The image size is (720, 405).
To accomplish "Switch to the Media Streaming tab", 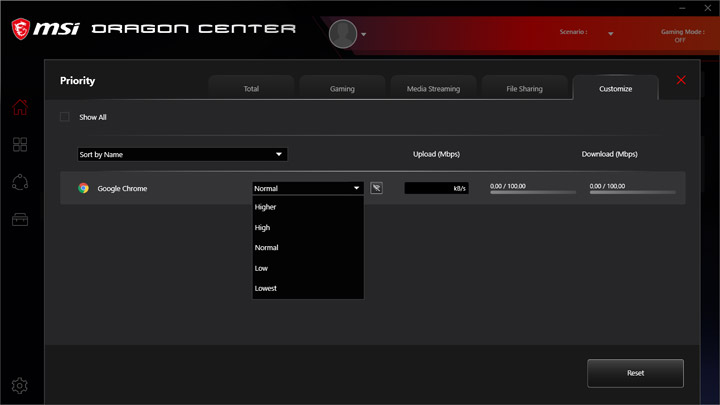I will (433, 88).
